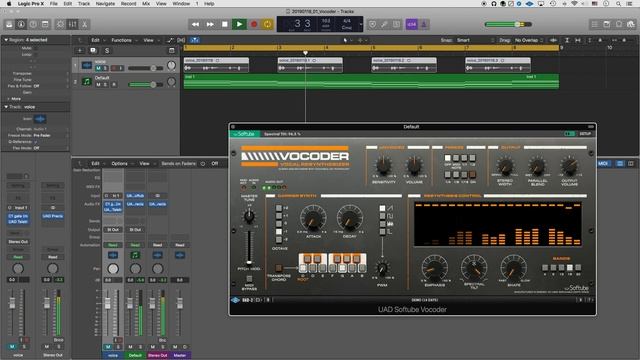Click the red Record button

pos(254,24)
